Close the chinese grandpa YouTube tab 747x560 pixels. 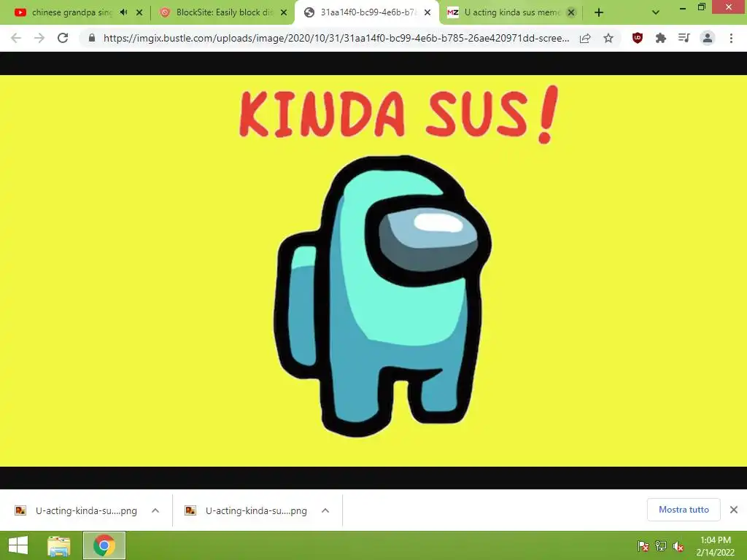coord(139,12)
